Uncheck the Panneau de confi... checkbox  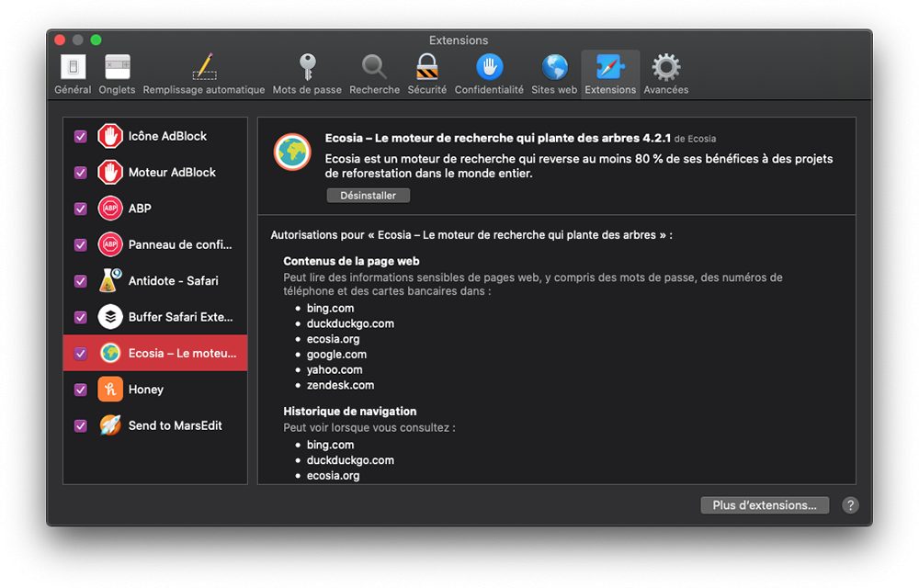pyautogui.click(x=81, y=244)
